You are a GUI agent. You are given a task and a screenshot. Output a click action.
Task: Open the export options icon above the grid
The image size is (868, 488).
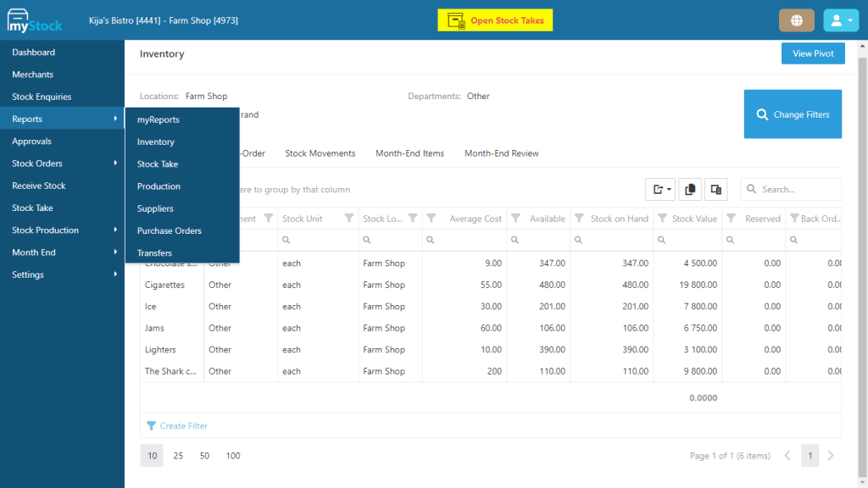click(x=660, y=189)
